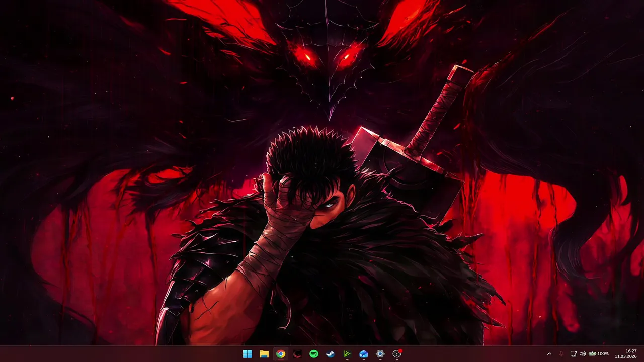Open the Windows Start menu
Screen dimensions: 644x362
tap(247, 354)
